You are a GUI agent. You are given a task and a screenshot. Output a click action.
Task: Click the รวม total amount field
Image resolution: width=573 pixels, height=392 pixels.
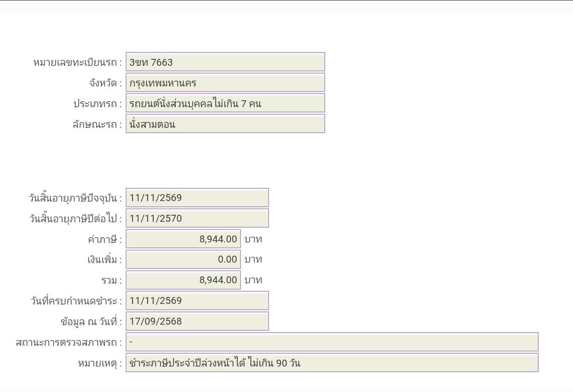(183, 280)
